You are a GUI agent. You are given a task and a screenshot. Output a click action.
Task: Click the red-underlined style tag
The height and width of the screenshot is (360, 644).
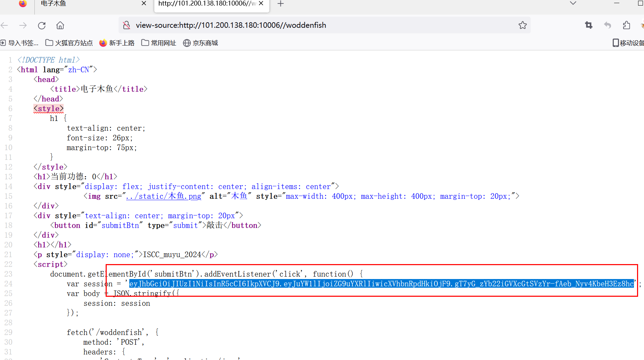coord(49,109)
